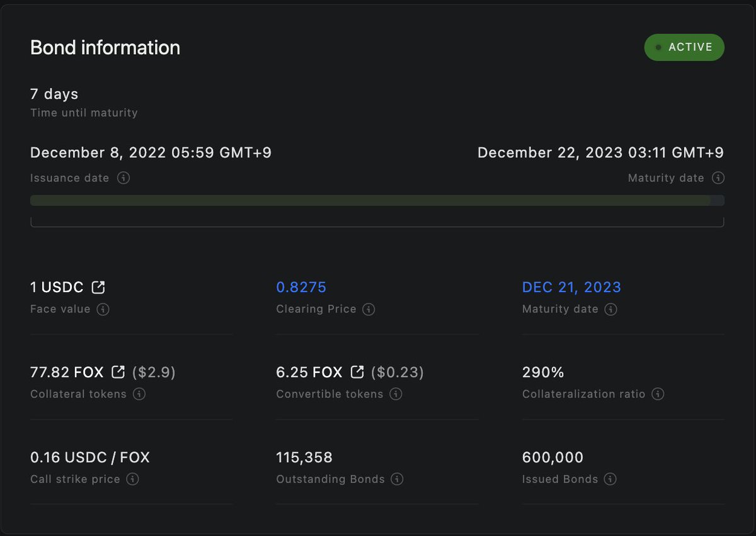Show Outstanding Bonds info icon
The width and height of the screenshot is (756, 536).
coord(397,479)
